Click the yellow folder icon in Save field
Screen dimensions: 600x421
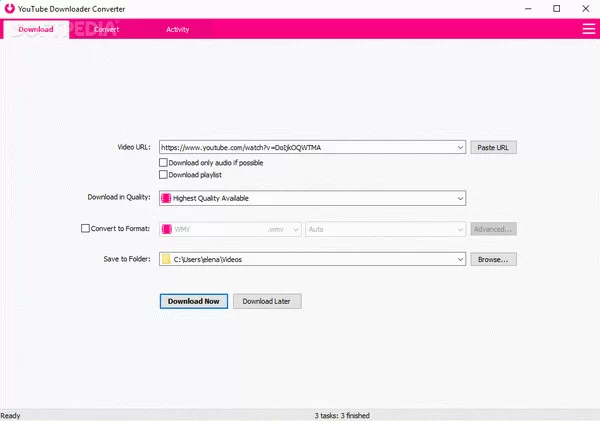pyautogui.click(x=166, y=259)
